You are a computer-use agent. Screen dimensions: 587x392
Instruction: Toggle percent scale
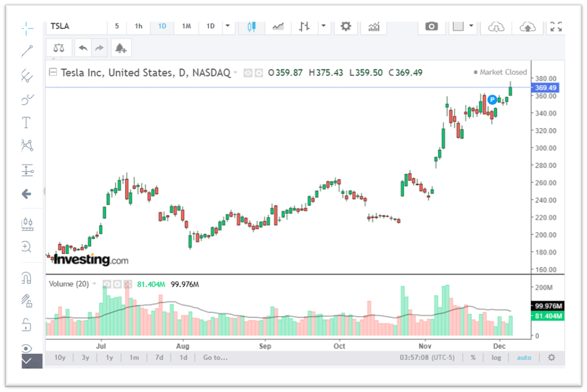473,358
